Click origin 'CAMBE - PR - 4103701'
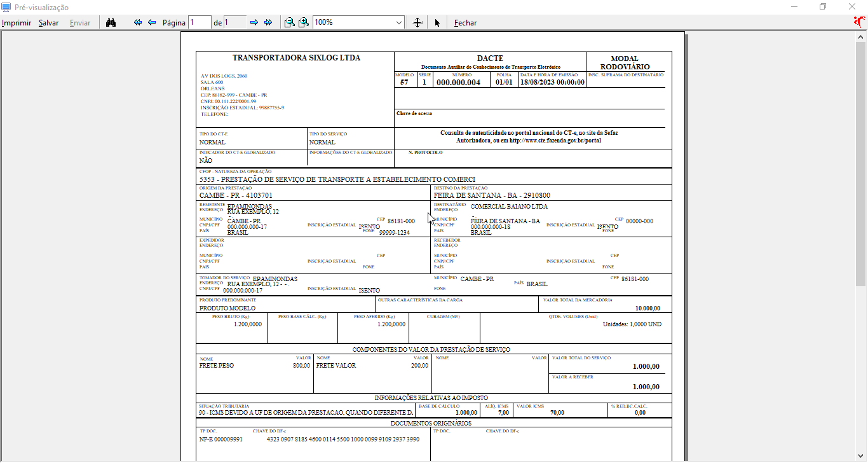Screen dimensions: 868x463 (x=236, y=195)
